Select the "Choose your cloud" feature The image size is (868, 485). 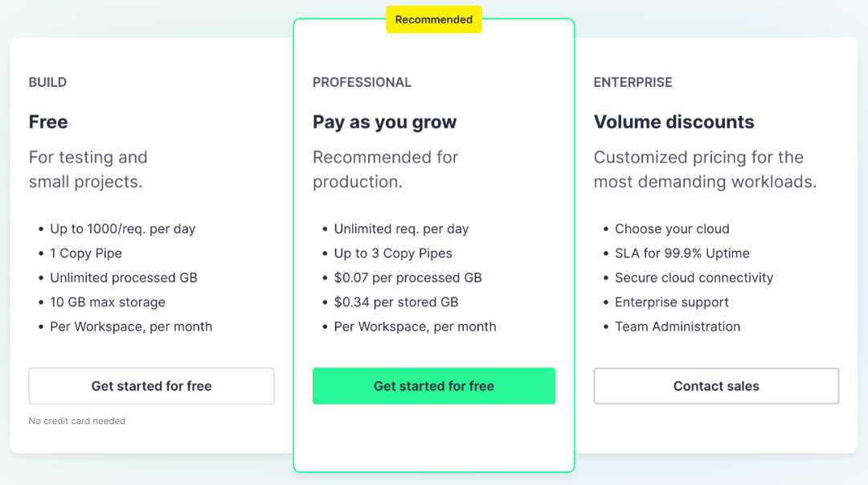coord(672,229)
